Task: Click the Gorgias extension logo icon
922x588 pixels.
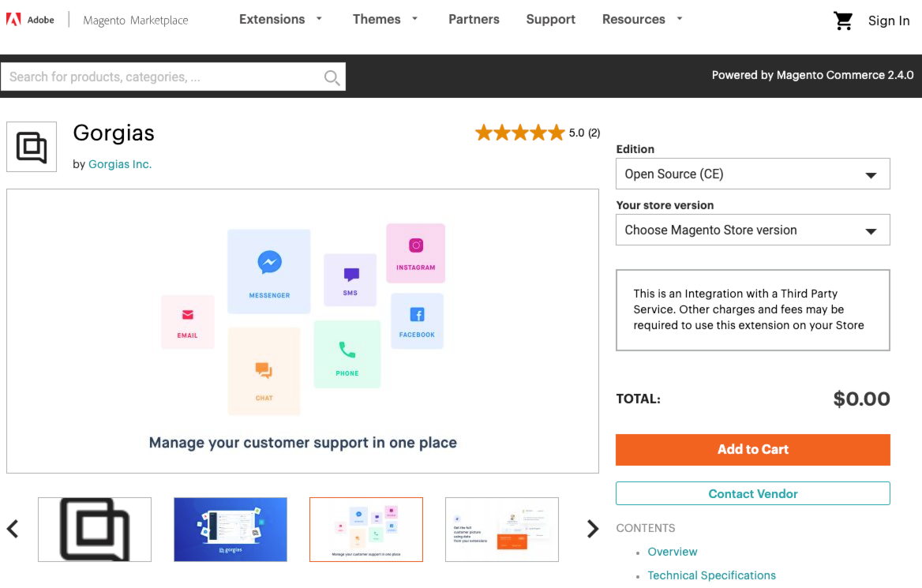Action: pos(32,147)
